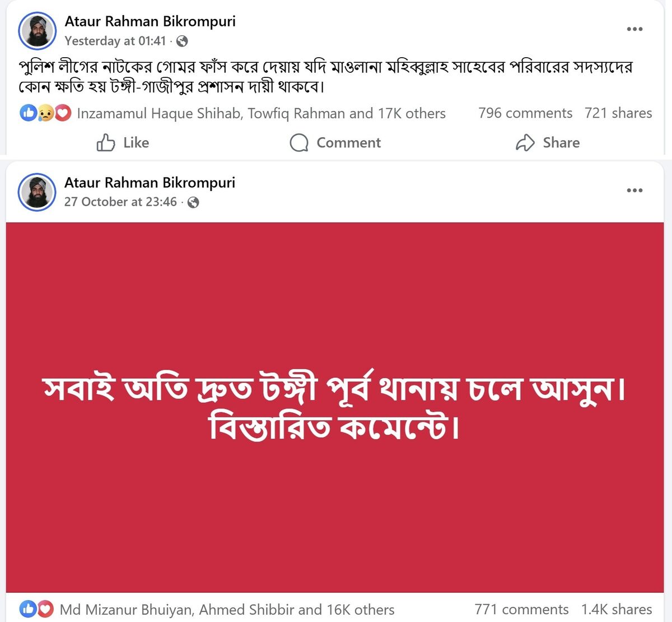Screen dimensions: 672x622
Task: Click the globe icon beside 27 October timestamp
Action: click(193, 202)
